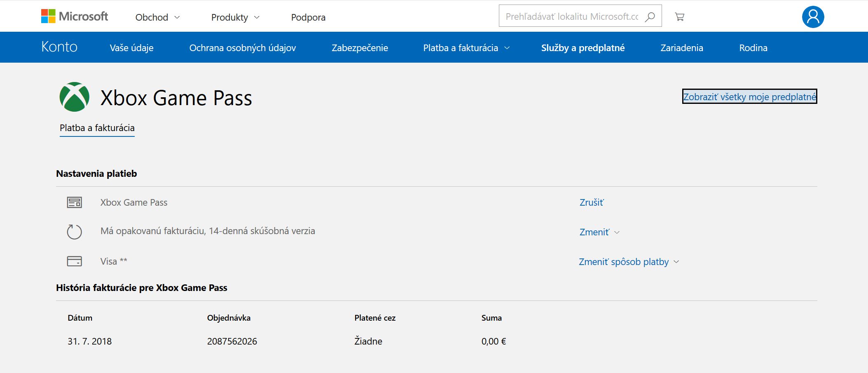Open Ochrana osobných údajov section
868x373 pixels.
click(243, 48)
